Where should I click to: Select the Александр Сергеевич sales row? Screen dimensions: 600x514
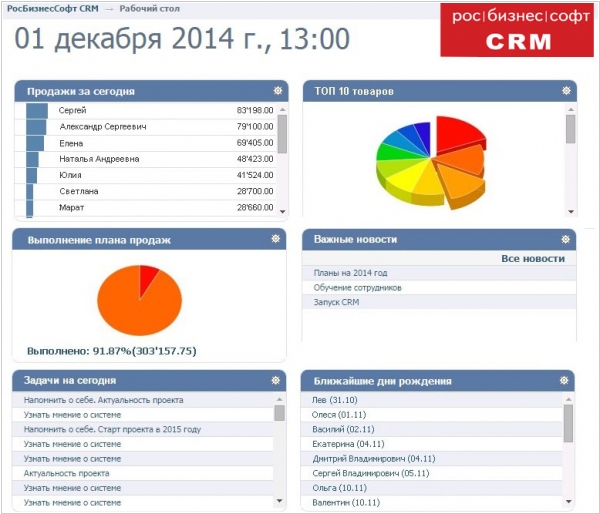145,127
